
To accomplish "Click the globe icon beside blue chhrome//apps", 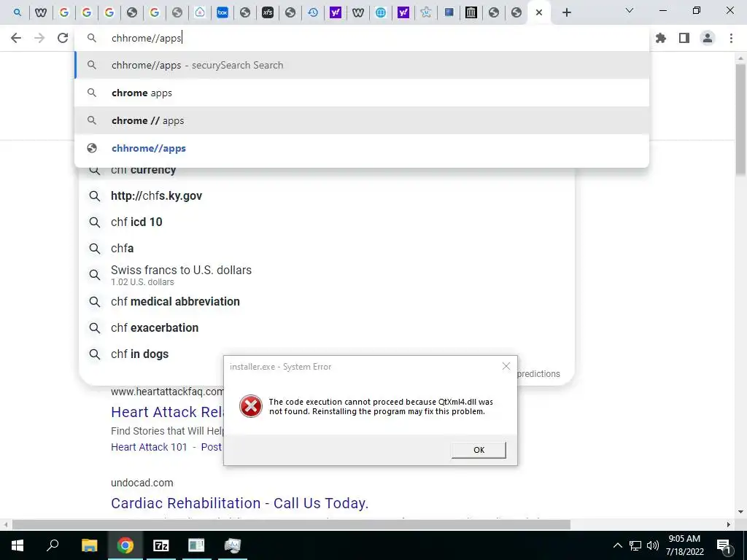I will pos(92,148).
